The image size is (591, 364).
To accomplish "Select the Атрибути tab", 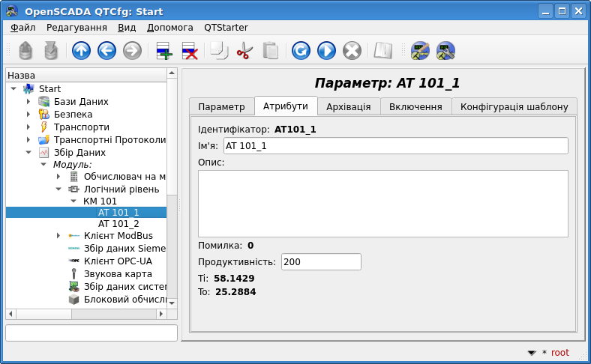I will point(285,106).
